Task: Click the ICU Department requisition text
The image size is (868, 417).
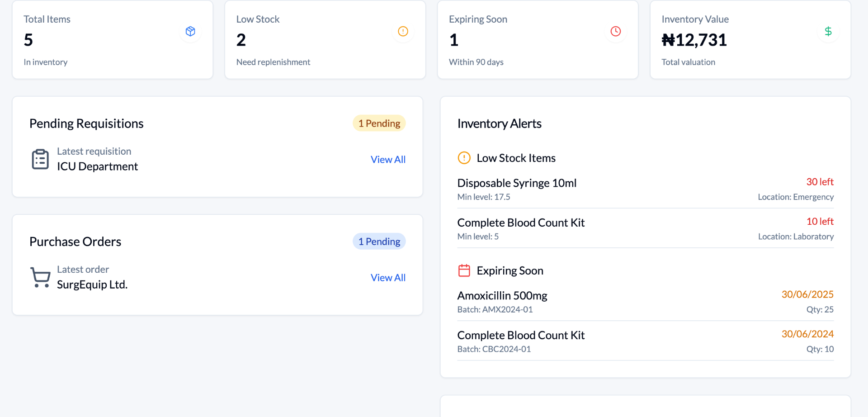Action: coord(97,166)
